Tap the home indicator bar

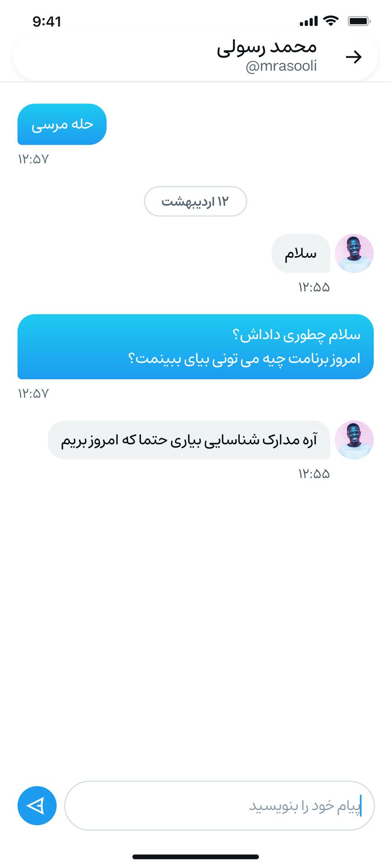tap(195, 857)
